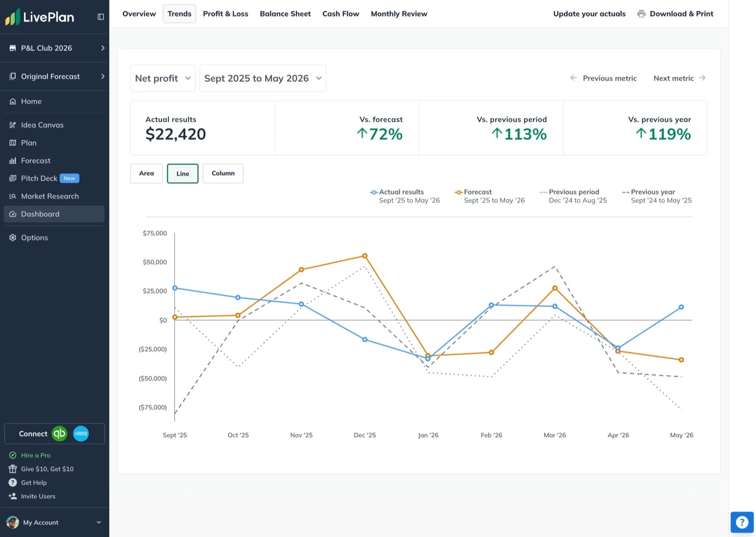Click the P&L Club 2026 storefront icon
Screen dimensions: 756x537
(13, 48)
